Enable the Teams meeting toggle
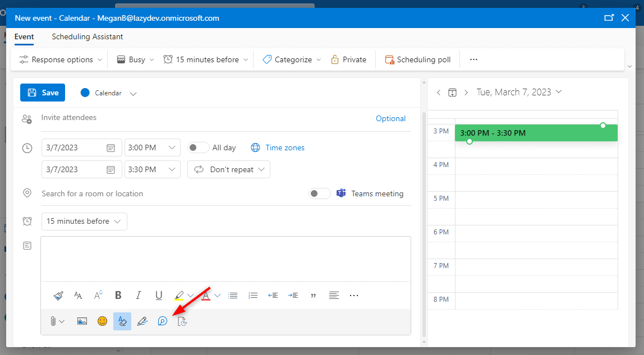The width and height of the screenshot is (644, 355). tap(319, 193)
